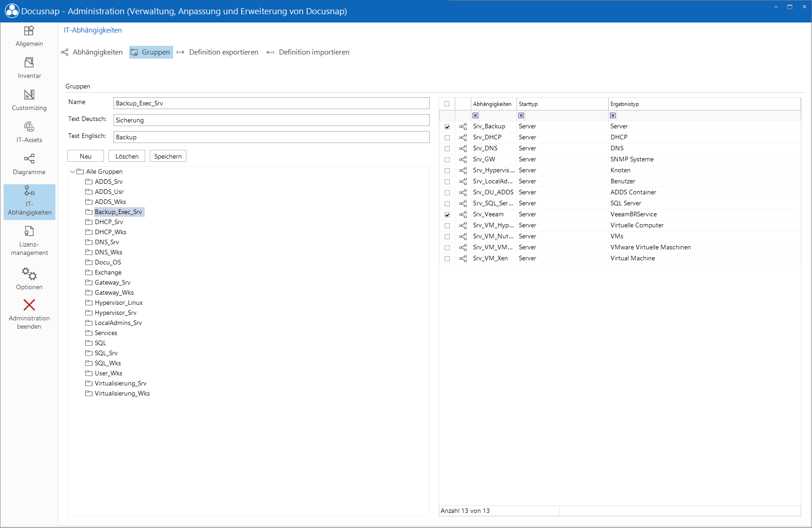Open filter dropdown for Abhängigkeiten column
Viewport: 812px width, 528px height.
[475, 115]
